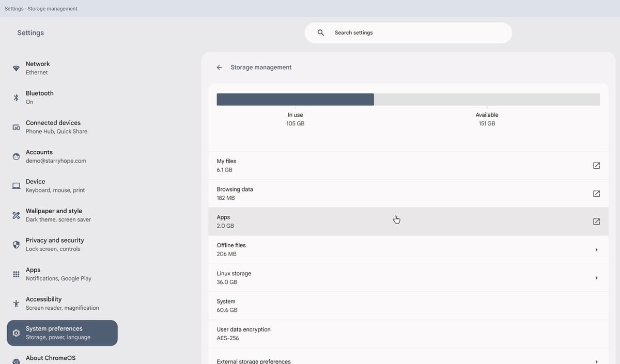This screenshot has width=620, height=364.
Task: Click the Settings heading
Action: click(x=30, y=33)
